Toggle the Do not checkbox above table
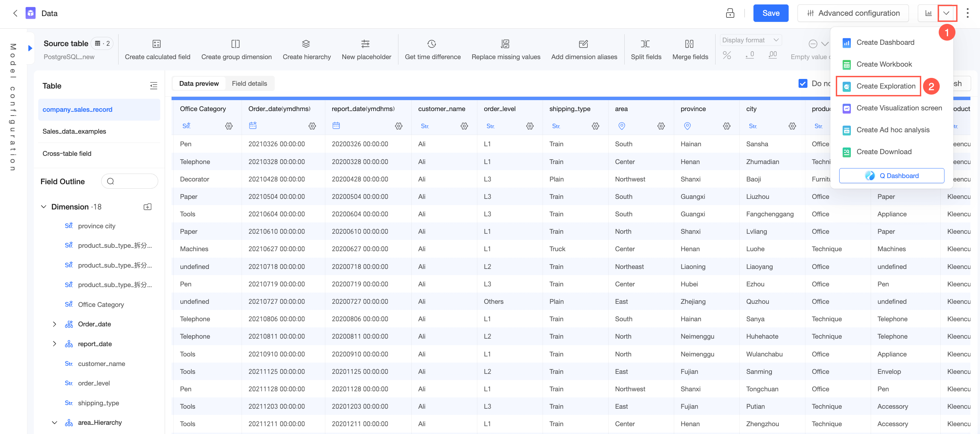The image size is (980, 434). (x=803, y=83)
